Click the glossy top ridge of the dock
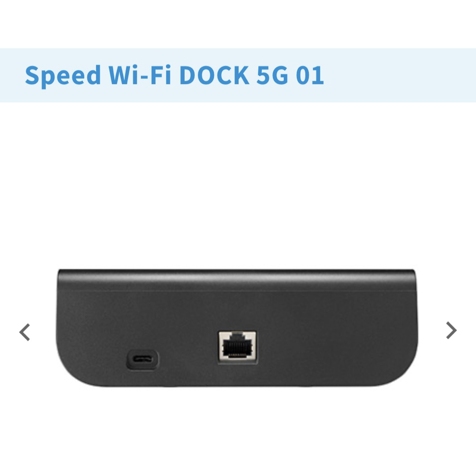 coord(237,279)
